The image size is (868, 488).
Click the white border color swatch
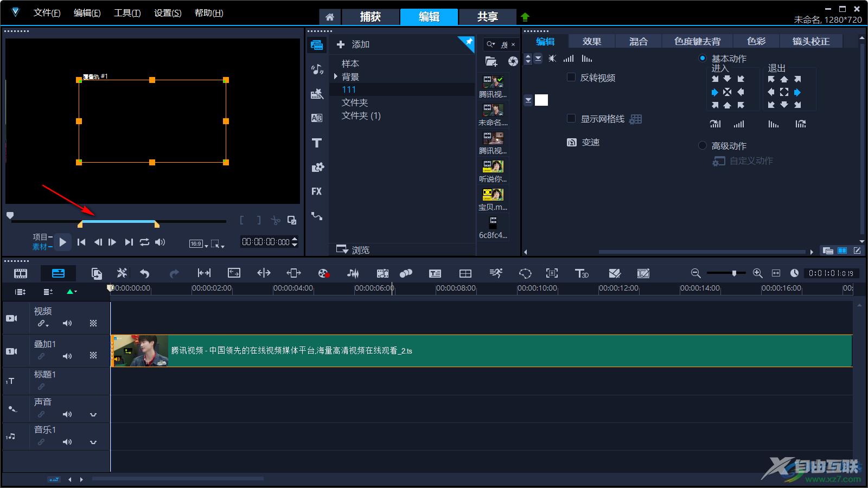tap(541, 100)
